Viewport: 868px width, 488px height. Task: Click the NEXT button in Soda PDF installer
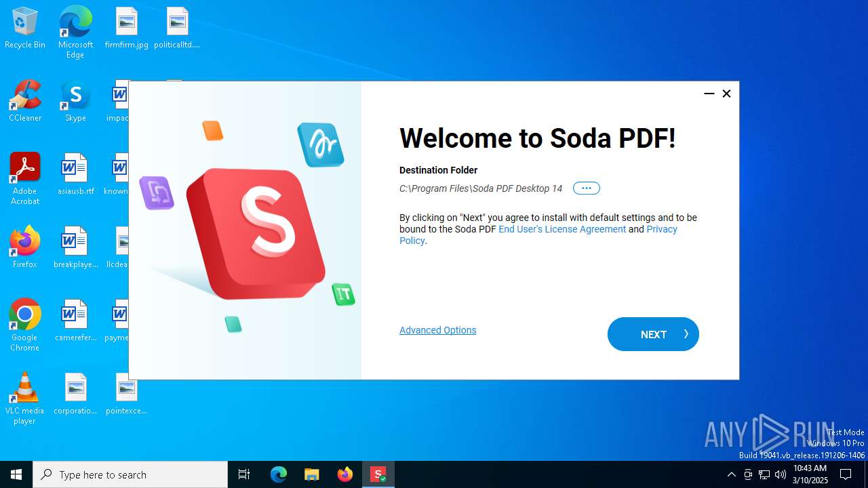pyautogui.click(x=653, y=334)
